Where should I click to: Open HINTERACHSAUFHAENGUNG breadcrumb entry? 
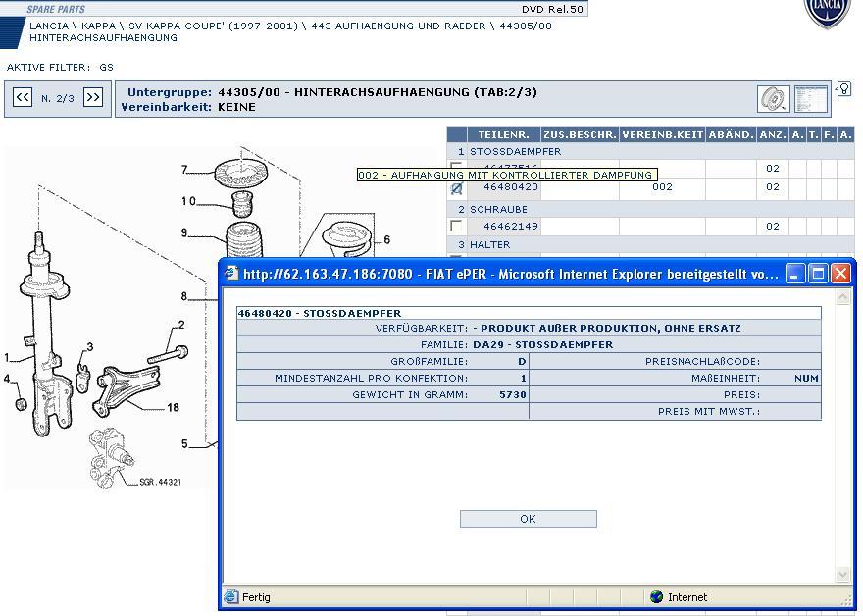(104, 38)
